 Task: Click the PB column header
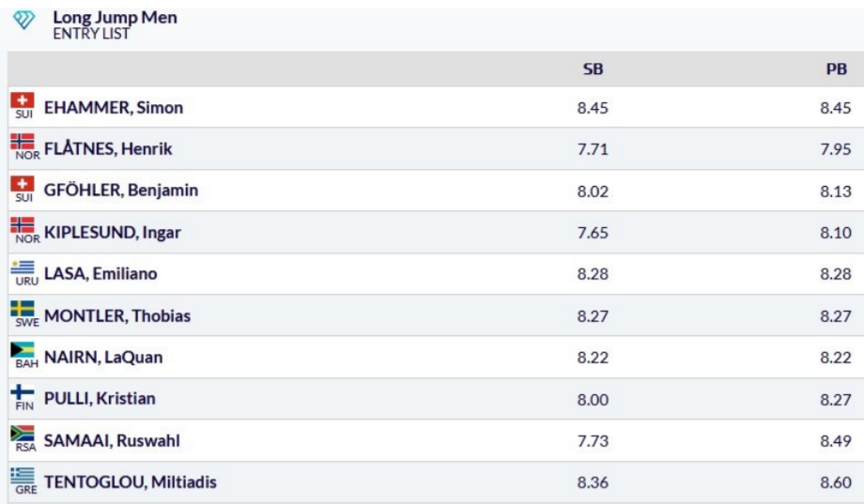pos(835,69)
